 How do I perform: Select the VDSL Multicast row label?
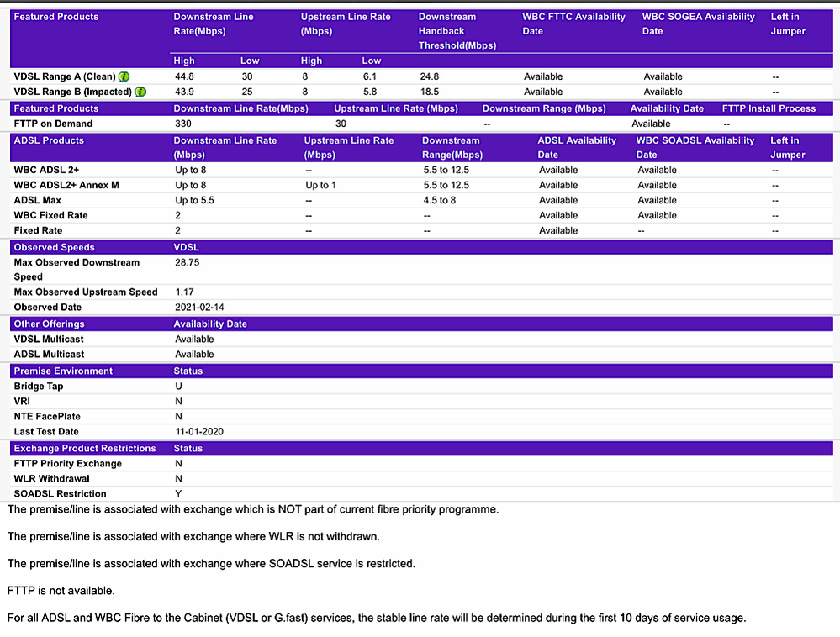click(49, 339)
